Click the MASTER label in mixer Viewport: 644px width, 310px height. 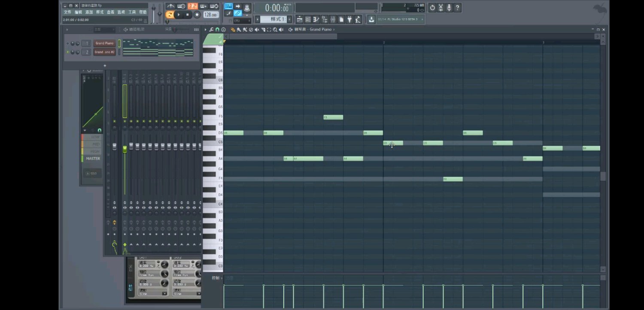click(x=93, y=158)
